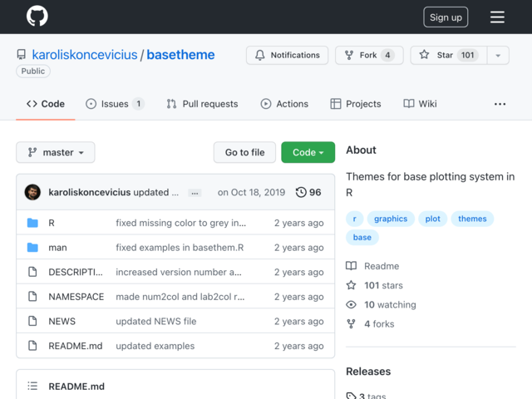Open the README table of contents list icon

pos(32,386)
